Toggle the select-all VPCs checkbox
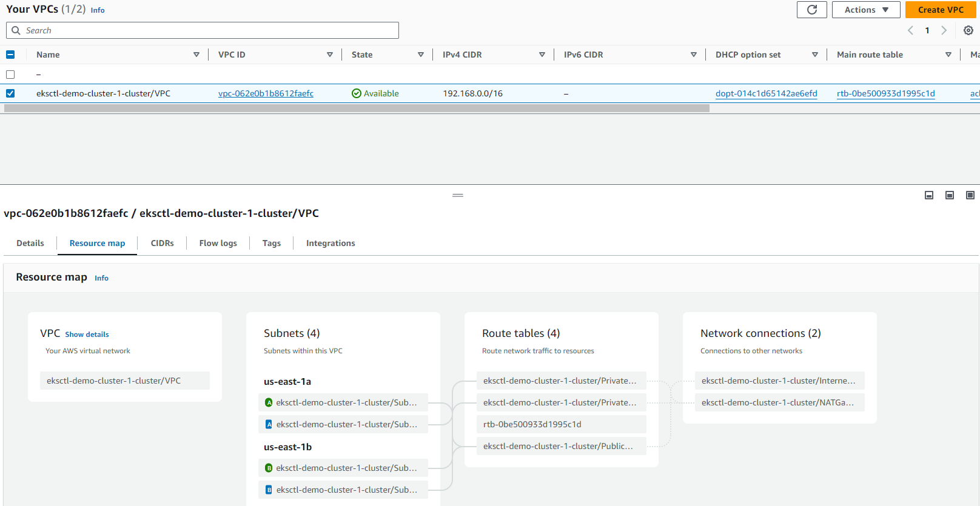980x506 pixels. click(x=10, y=55)
